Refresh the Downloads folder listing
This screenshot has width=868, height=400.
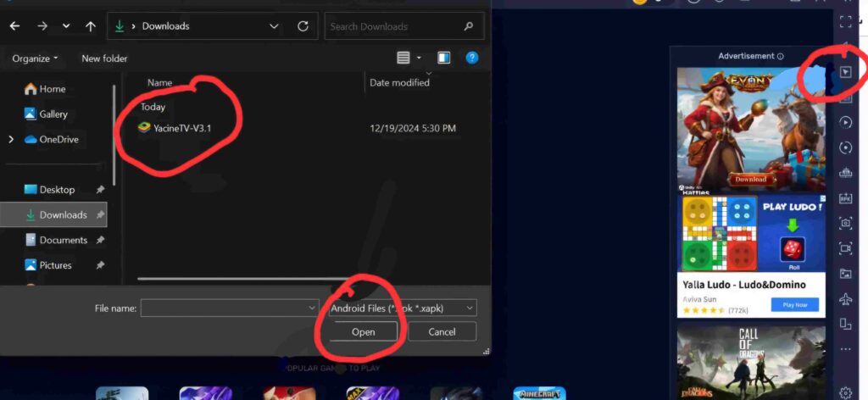[303, 26]
